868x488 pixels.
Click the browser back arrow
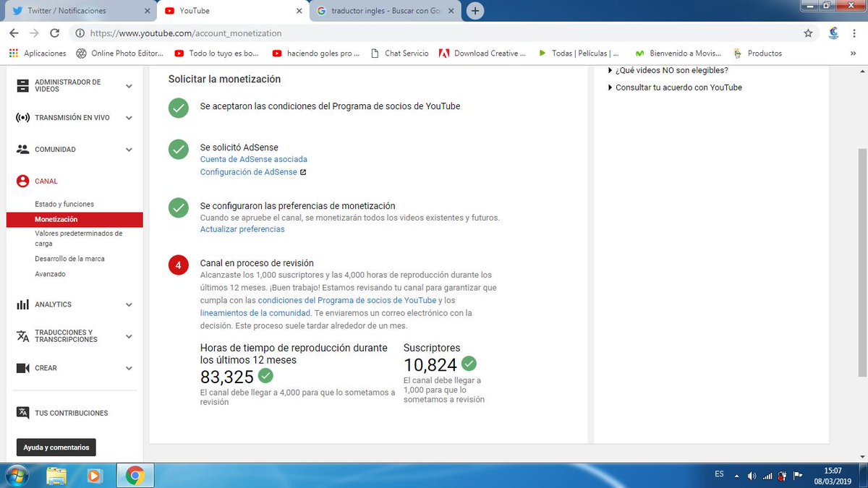14,33
